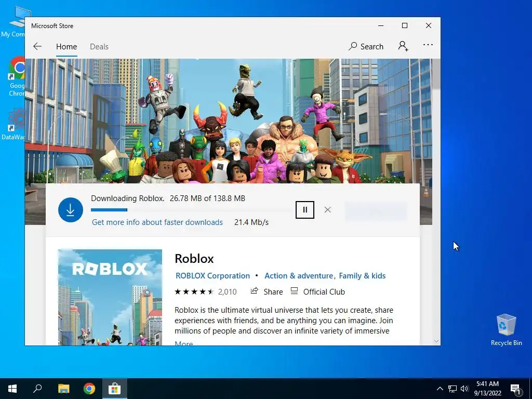The width and height of the screenshot is (532, 399).
Task: Click the Roblox download progress bar
Action: (190, 210)
